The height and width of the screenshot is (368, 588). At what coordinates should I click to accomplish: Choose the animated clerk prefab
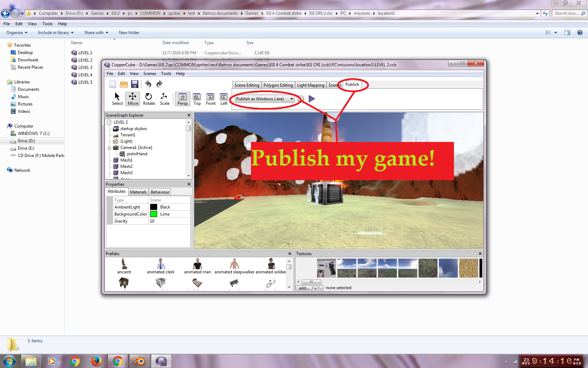[x=161, y=266]
